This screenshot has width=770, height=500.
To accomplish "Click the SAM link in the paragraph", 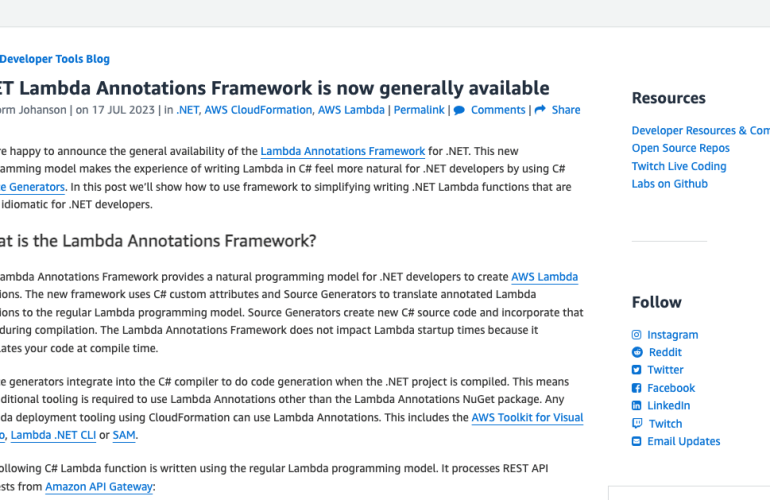I will coord(124,435).
